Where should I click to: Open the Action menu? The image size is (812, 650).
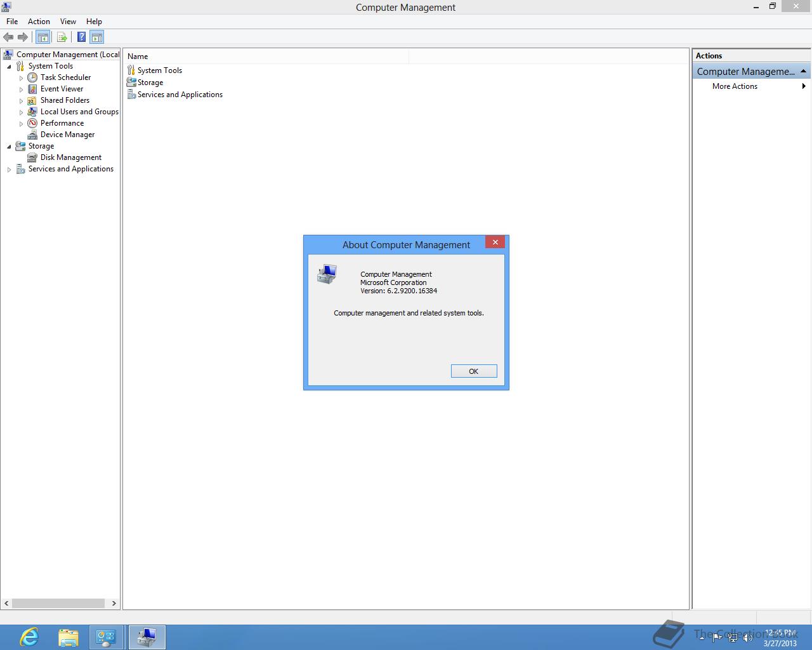coord(39,21)
